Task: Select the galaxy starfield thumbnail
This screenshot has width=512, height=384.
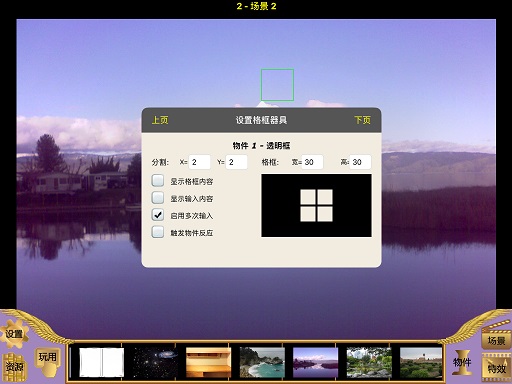Action: point(155,362)
